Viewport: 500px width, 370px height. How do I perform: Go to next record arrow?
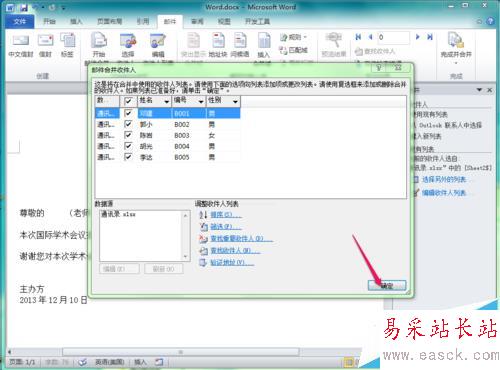click(x=417, y=37)
